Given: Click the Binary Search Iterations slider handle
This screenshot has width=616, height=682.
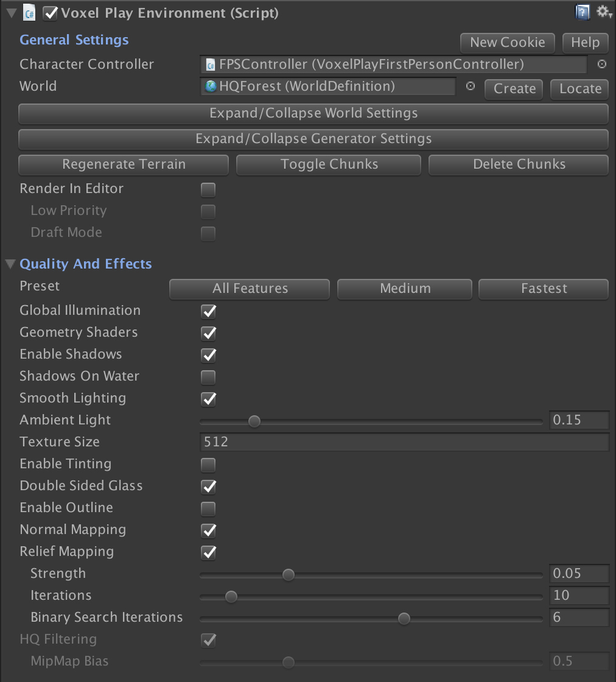Looking at the screenshot, I should [x=404, y=618].
